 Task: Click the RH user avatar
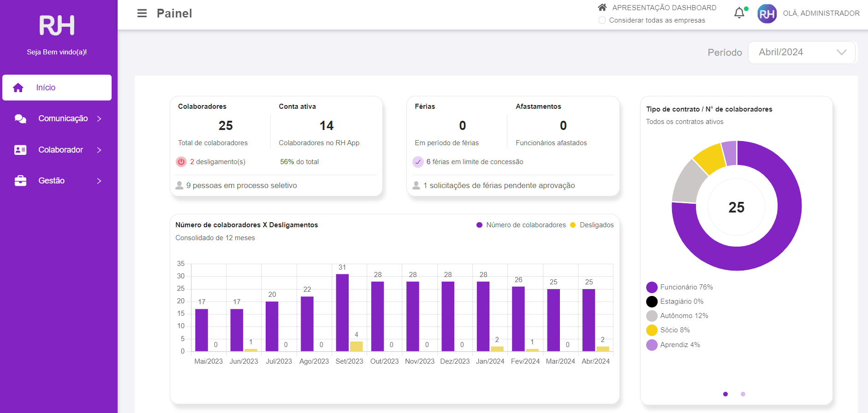[767, 14]
